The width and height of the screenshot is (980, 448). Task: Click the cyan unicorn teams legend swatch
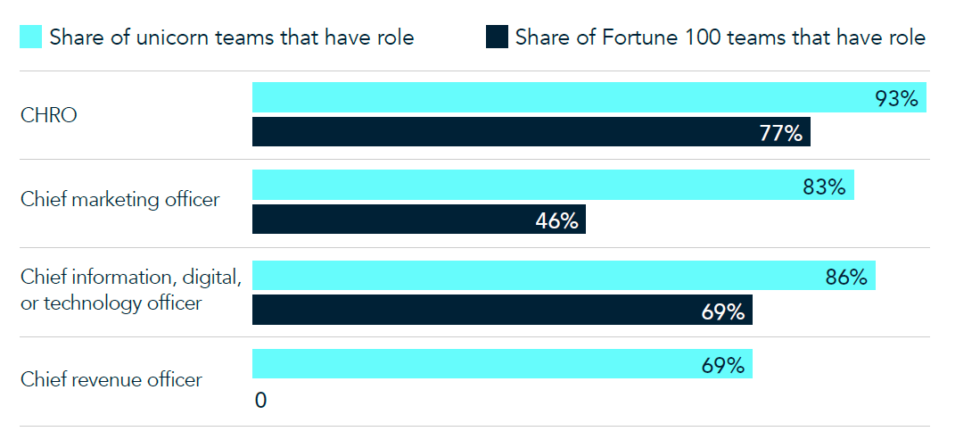[x=31, y=37]
